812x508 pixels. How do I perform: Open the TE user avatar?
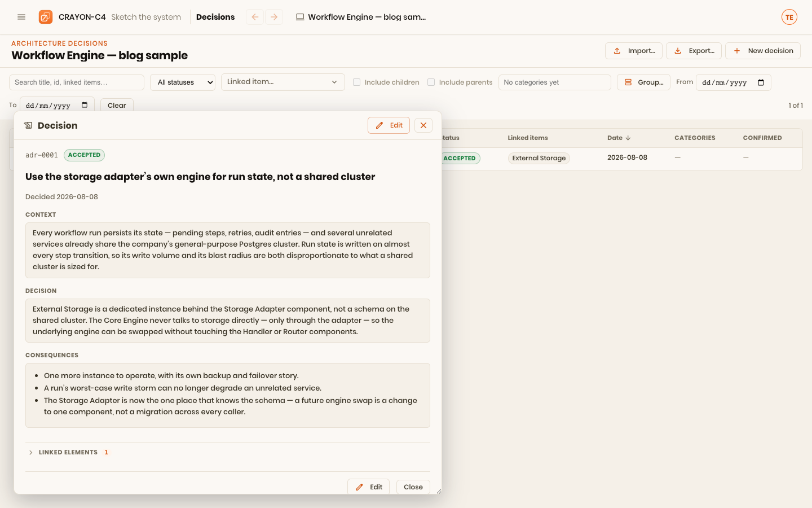click(789, 17)
